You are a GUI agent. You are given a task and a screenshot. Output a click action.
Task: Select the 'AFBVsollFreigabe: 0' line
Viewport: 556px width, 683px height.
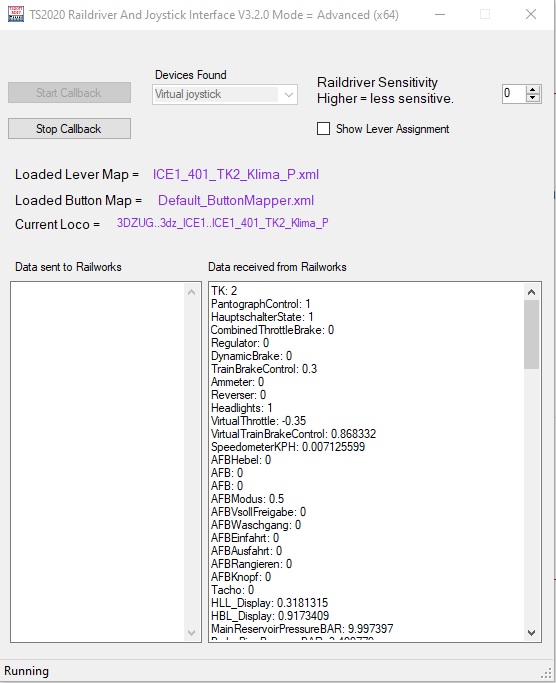pyautogui.click(x=258, y=512)
